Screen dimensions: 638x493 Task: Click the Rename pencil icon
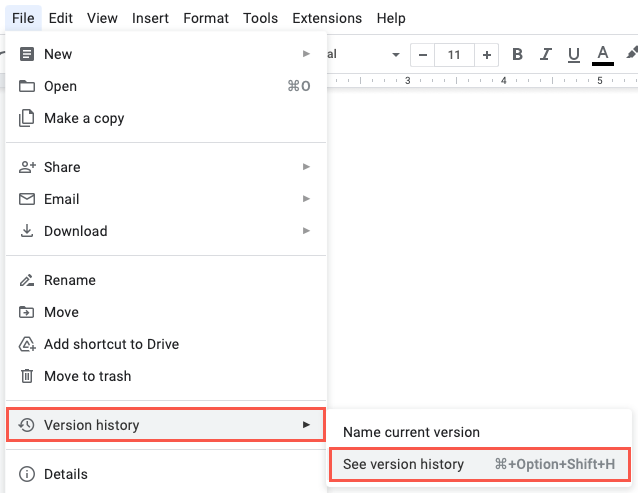[27, 280]
